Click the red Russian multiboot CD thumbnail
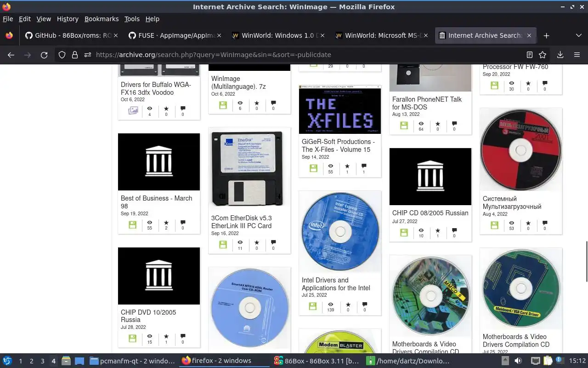The image size is (588, 368). coord(521,150)
